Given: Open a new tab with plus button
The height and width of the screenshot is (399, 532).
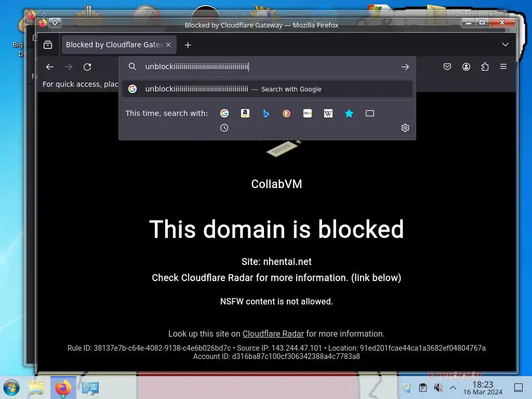Looking at the screenshot, I should tap(188, 45).
